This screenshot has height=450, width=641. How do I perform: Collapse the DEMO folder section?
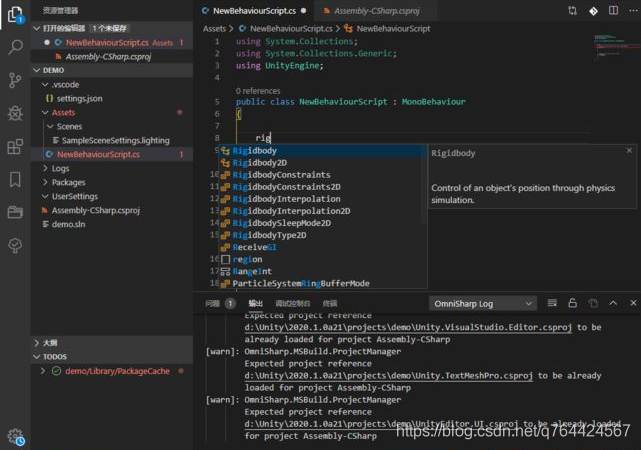click(x=36, y=70)
